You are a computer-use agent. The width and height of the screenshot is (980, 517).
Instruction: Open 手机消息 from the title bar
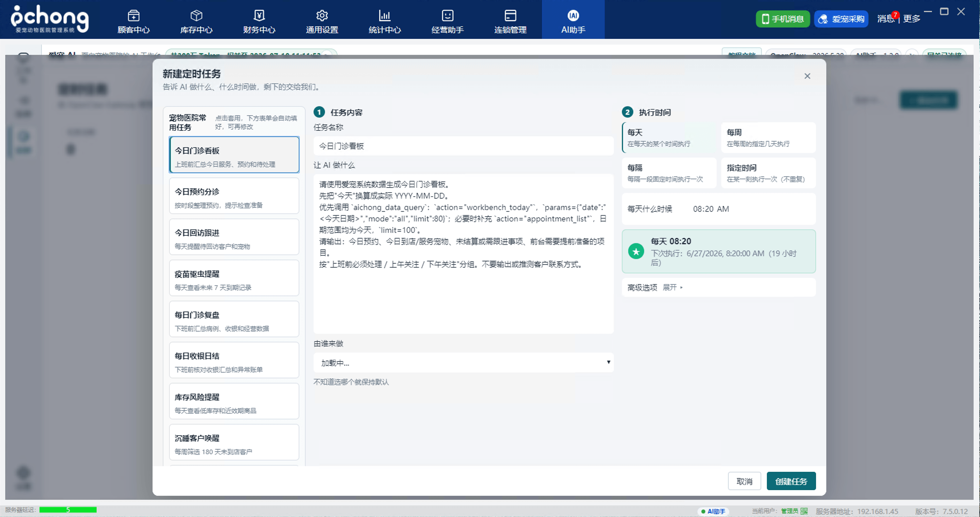(783, 19)
